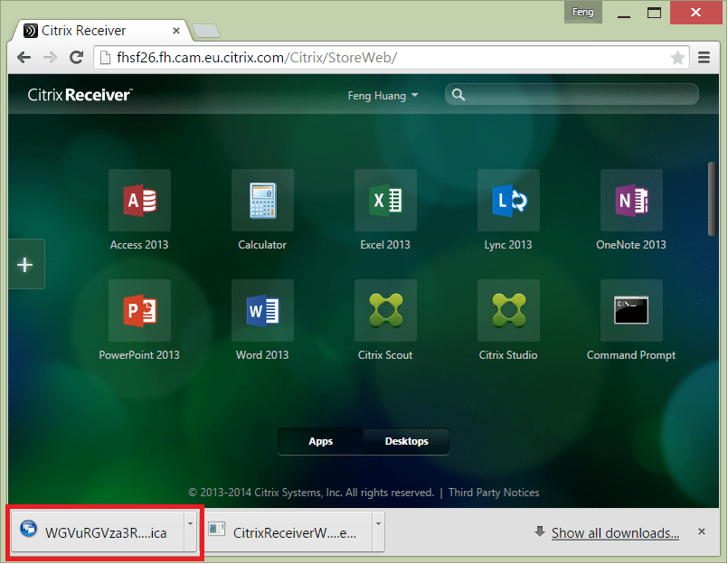728x564 pixels.
Task: Open Citrix Studio application
Action: [x=508, y=310]
